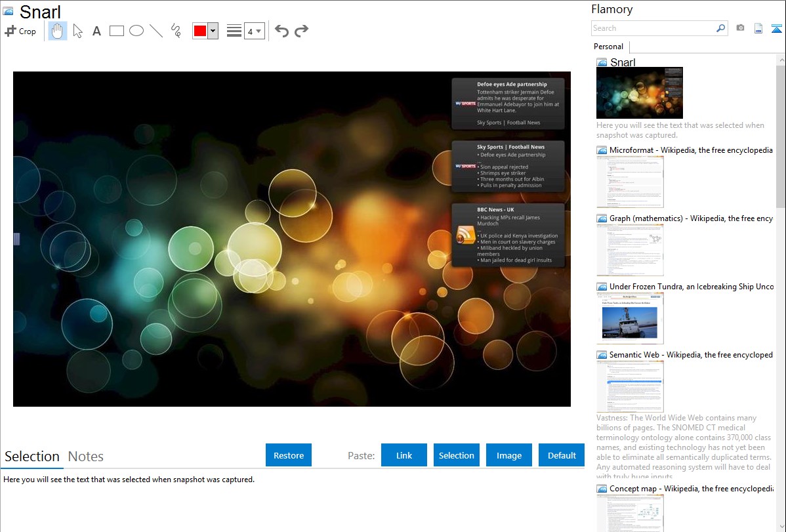Image resolution: width=786 pixels, height=532 pixels.
Task: Undo the last edit
Action: [x=281, y=31]
